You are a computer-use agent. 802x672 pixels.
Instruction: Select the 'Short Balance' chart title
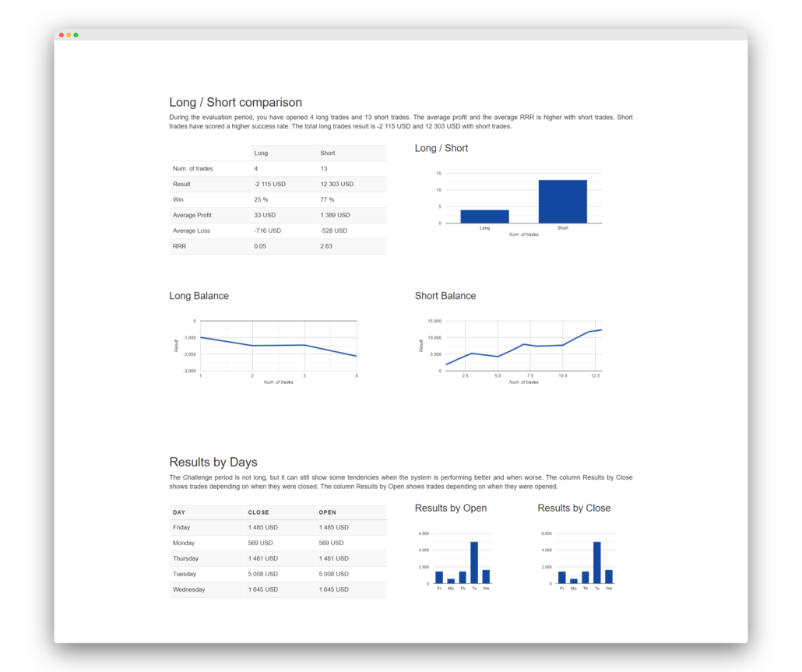point(445,296)
